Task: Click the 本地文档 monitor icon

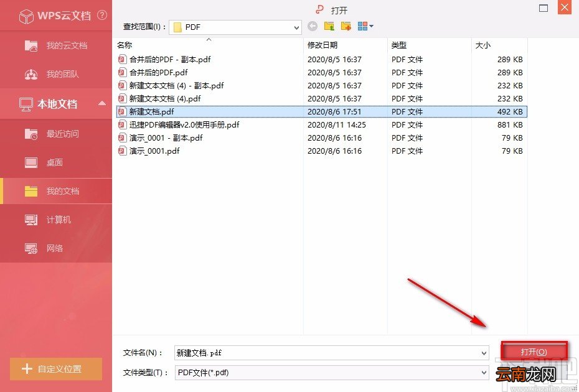Action: [x=26, y=105]
